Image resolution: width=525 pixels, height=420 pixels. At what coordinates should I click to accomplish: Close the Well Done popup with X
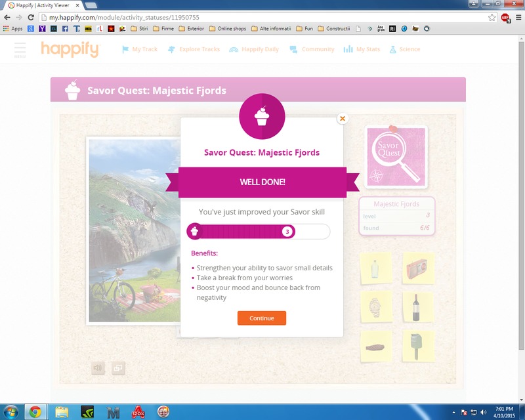click(x=342, y=118)
